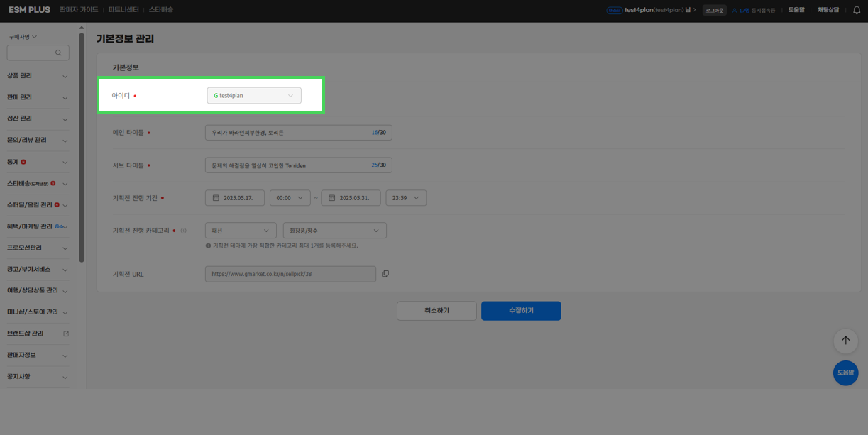Screen dimensions: 868x435
Task: Click the 도움말 link in the header
Action: point(796,10)
